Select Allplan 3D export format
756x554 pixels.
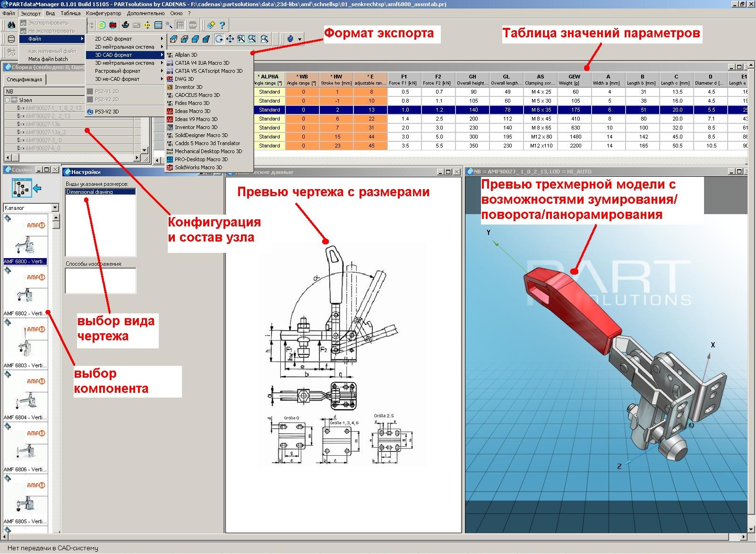coord(209,55)
